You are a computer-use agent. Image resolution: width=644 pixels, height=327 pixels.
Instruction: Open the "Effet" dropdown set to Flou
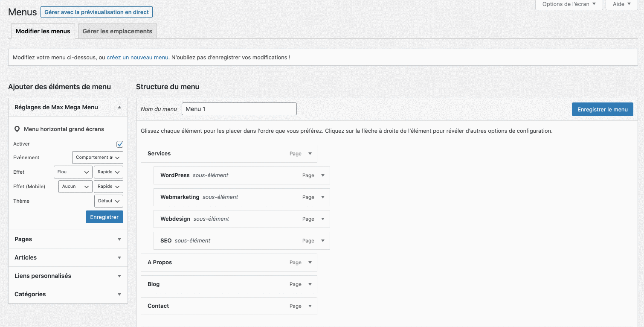[x=73, y=172]
